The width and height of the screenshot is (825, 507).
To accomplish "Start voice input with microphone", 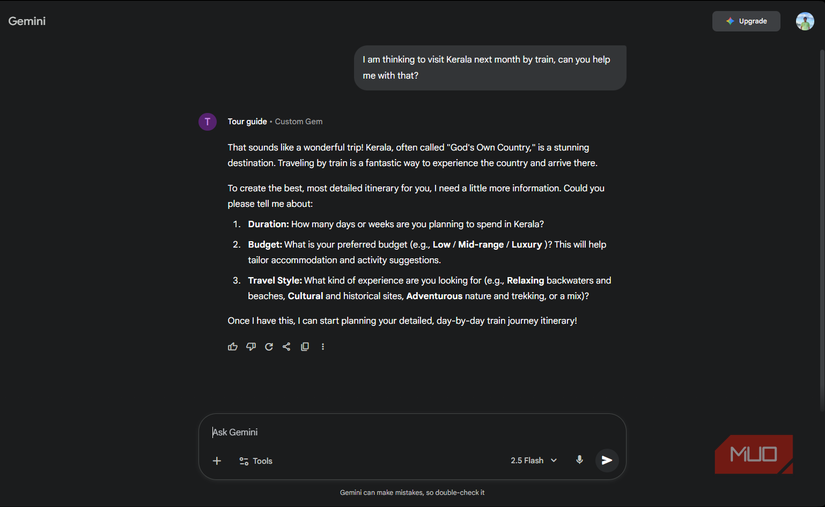I will pos(579,460).
